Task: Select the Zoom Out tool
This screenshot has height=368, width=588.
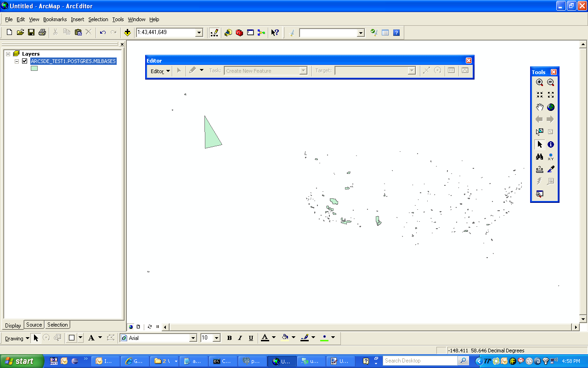Action: click(x=551, y=82)
